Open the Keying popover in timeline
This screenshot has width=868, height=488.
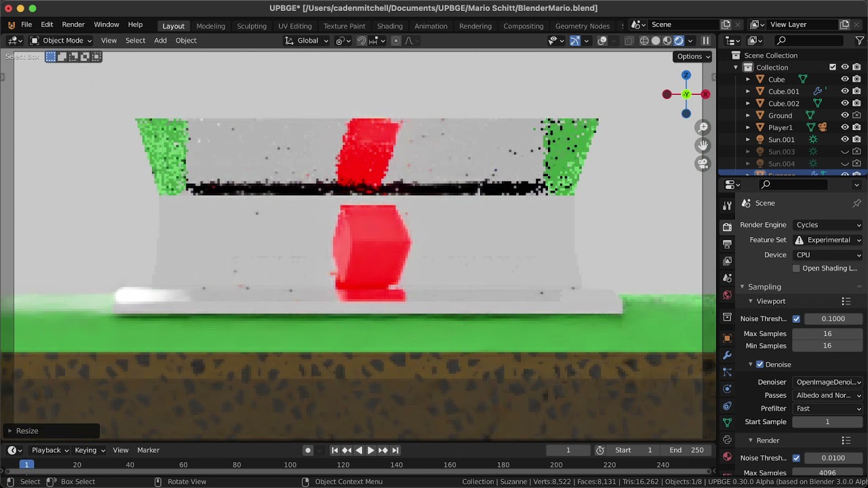(x=90, y=450)
